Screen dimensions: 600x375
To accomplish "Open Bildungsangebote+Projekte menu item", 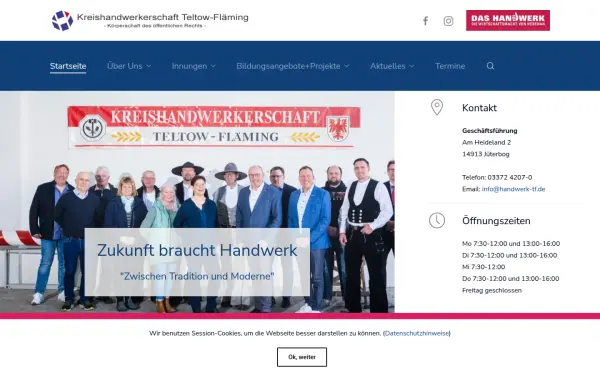I will point(288,66).
